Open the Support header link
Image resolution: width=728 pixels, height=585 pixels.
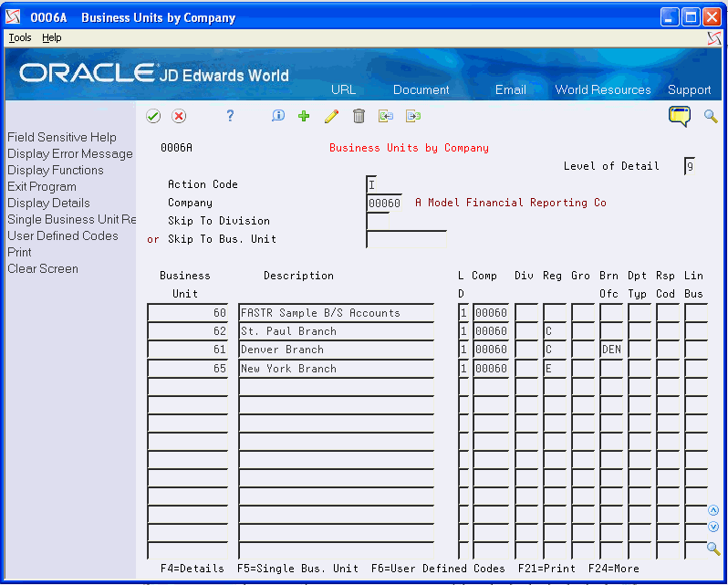[x=690, y=89]
